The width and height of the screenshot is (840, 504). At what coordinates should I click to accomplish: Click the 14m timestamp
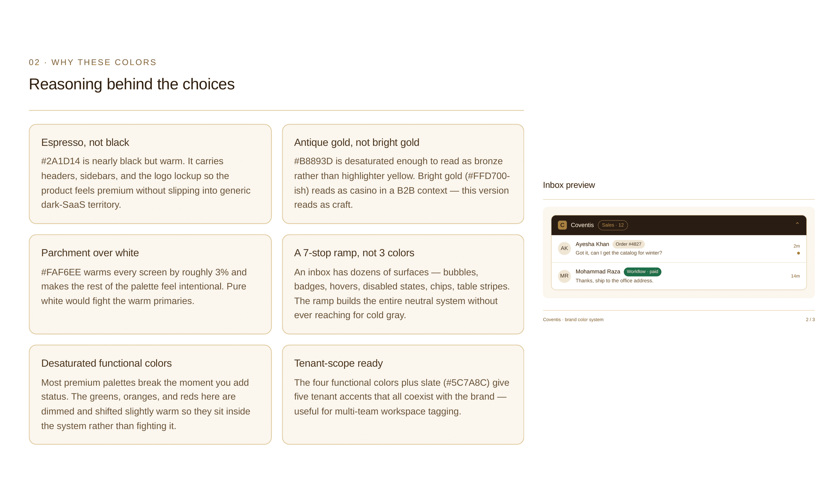point(795,276)
